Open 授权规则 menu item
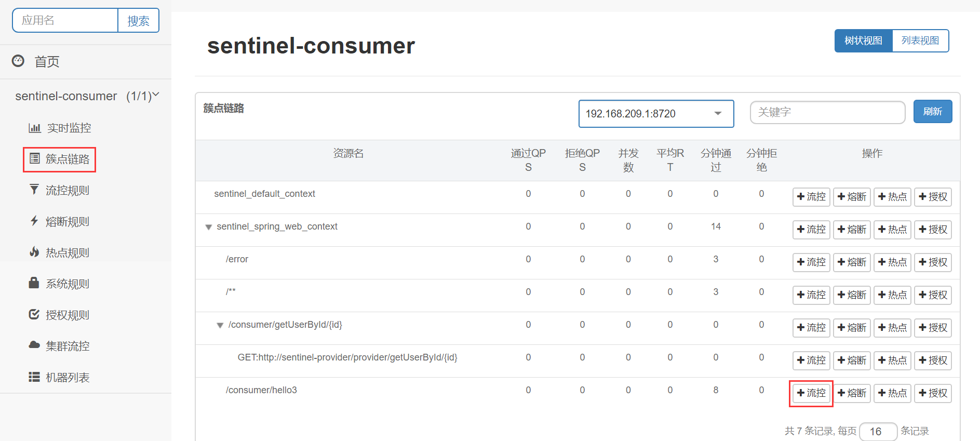The width and height of the screenshot is (980, 441). (68, 315)
